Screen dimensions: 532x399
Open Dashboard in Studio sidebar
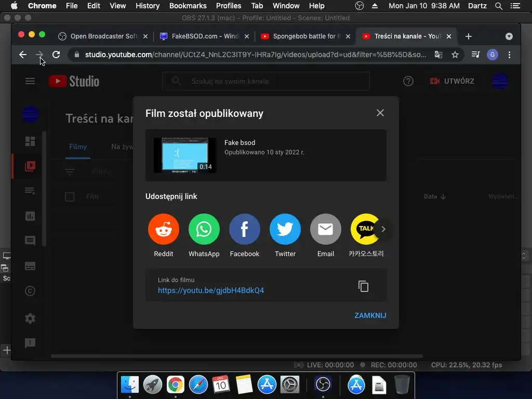coord(30,141)
